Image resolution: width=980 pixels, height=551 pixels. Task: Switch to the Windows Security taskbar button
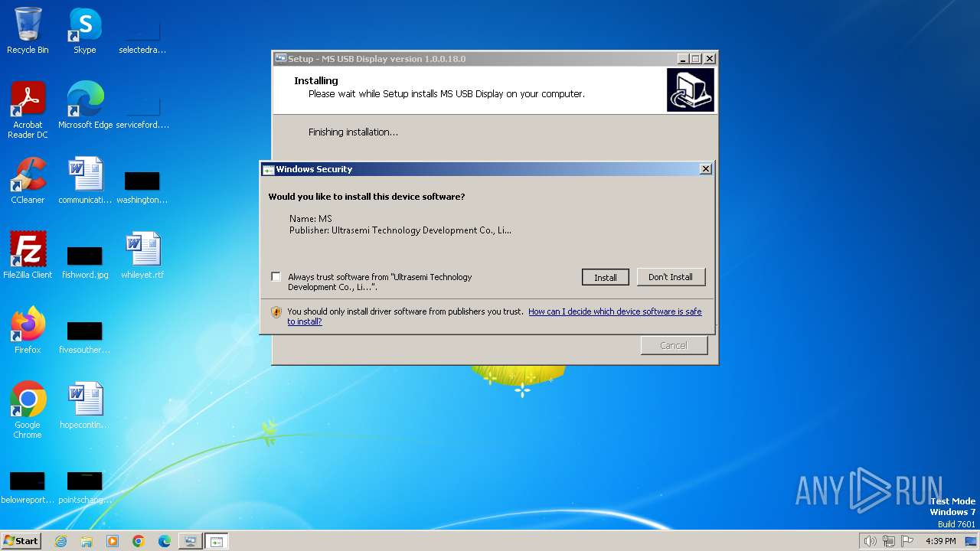217,541
